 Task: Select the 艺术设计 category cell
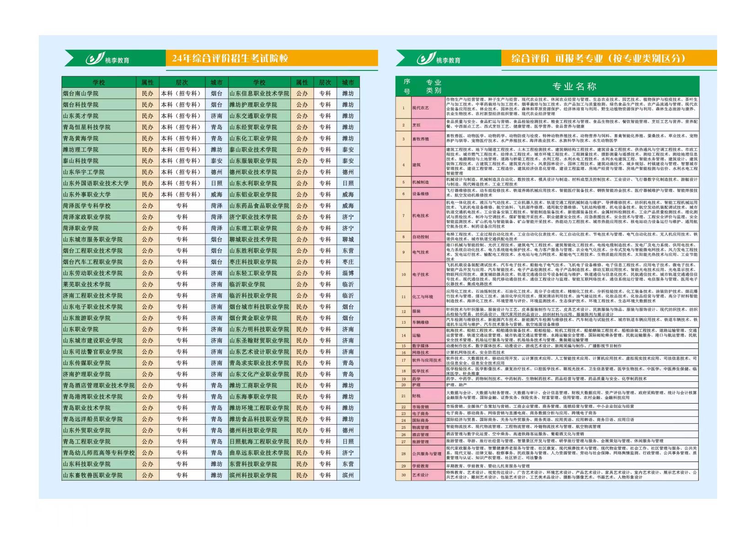pos(428,475)
